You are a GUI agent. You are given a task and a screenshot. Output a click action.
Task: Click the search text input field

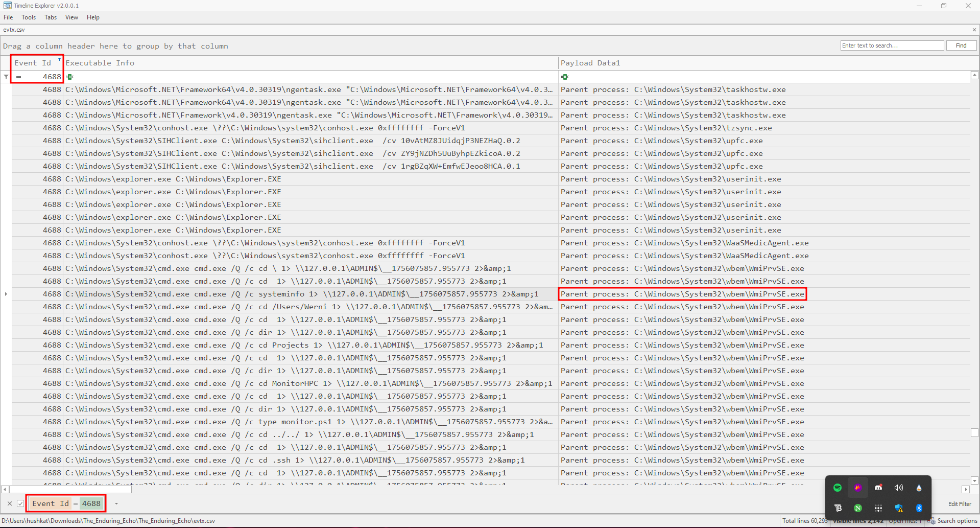(x=892, y=45)
